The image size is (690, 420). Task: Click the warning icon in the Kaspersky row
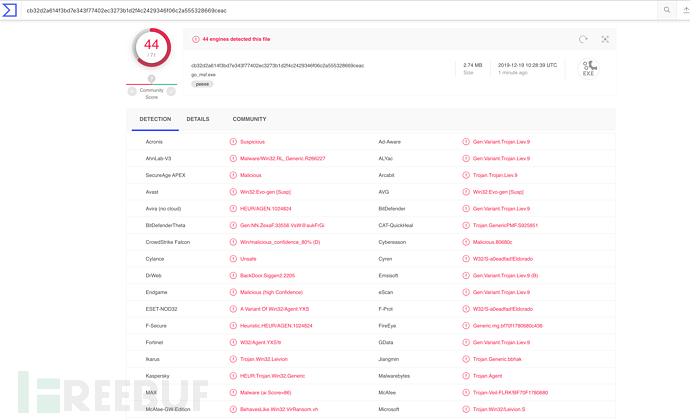(233, 376)
